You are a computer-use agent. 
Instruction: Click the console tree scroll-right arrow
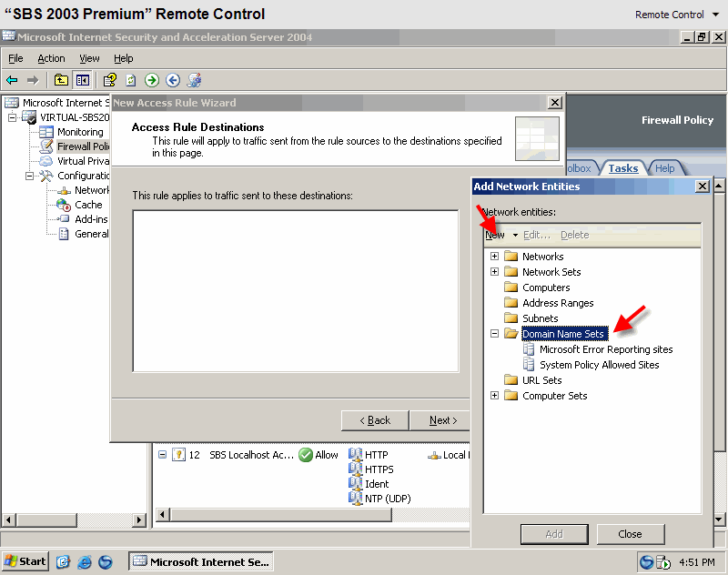tap(139, 520)
